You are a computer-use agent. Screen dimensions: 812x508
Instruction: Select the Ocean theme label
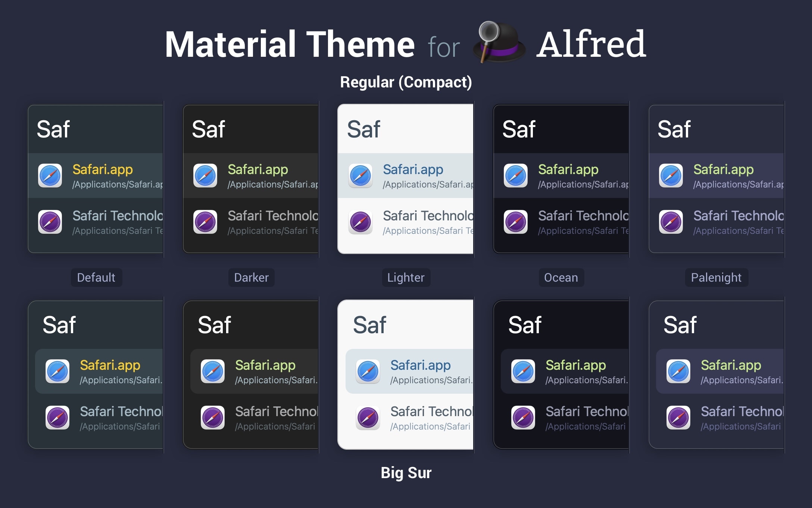pos(561,278)
